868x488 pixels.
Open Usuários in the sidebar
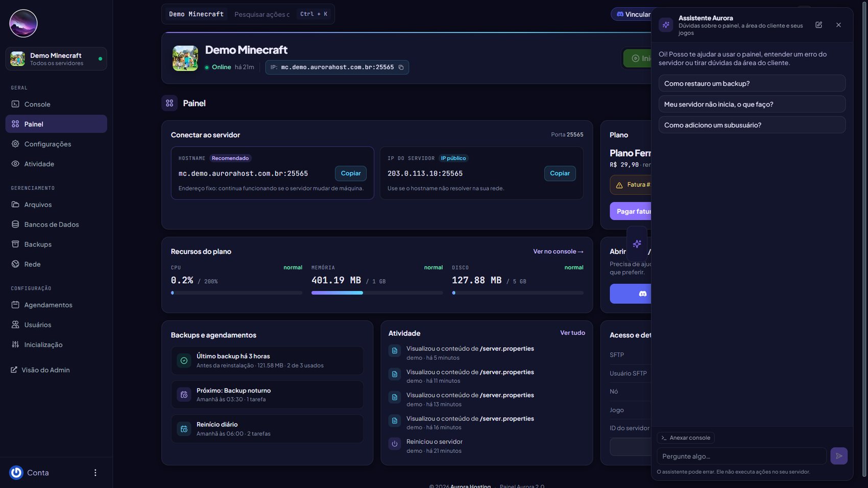click(56, 325)
